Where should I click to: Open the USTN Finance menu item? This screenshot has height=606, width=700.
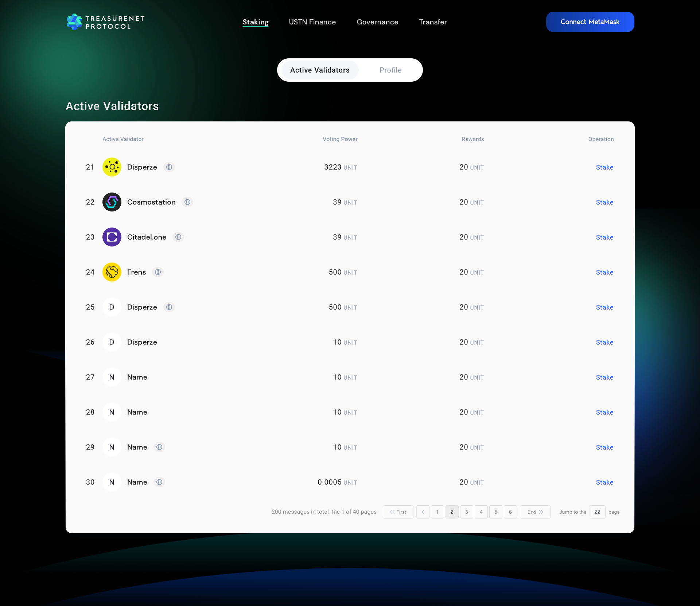pyautogui.click(x=311, y=22)
